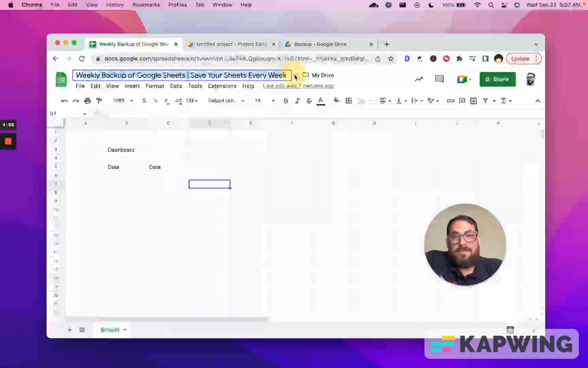Viewport: 588px width, 368px height.
Task: Open macOS Spotlight search
Action: (491, 5)
